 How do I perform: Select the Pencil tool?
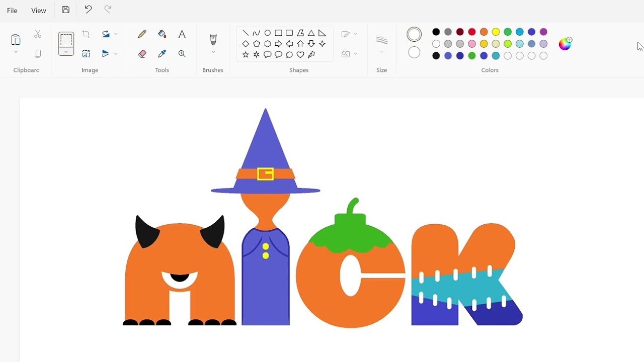[x=142, y=34]
